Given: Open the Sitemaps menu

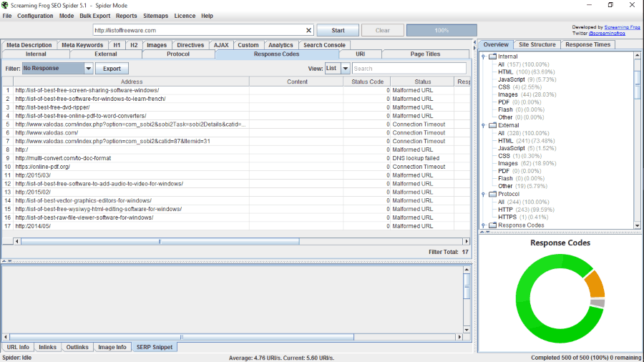Looking at the screenshot, I should [x=156, y=16].
